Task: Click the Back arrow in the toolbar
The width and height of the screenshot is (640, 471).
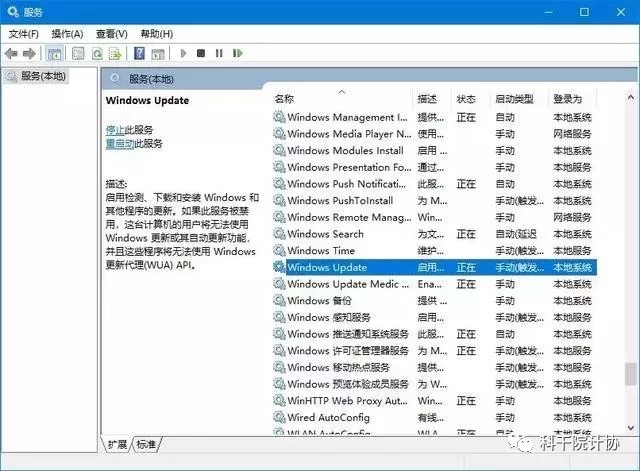Action: (x=11, y=53)
